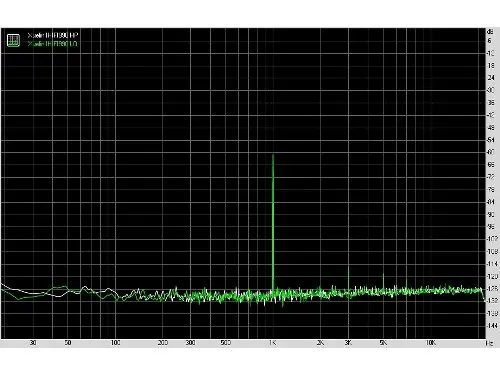Click the 10K label on frequency axis

click(x=431, y=343)
